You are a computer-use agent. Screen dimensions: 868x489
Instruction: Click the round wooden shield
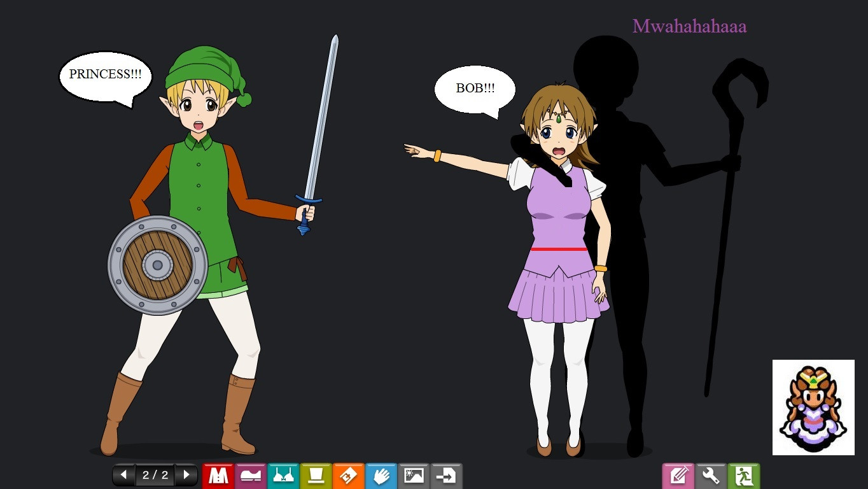point(157,265)
